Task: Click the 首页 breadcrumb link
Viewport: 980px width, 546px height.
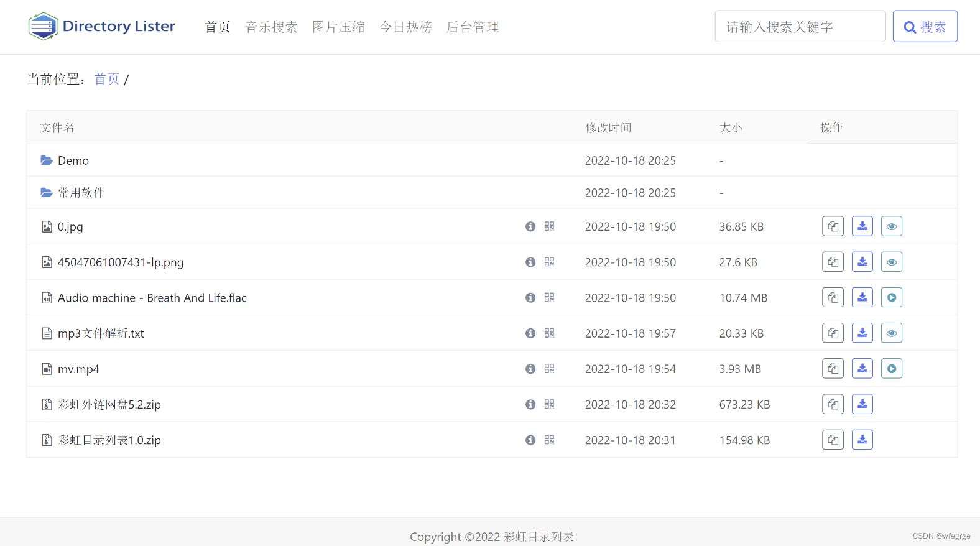Action: (x=106, y=79)
